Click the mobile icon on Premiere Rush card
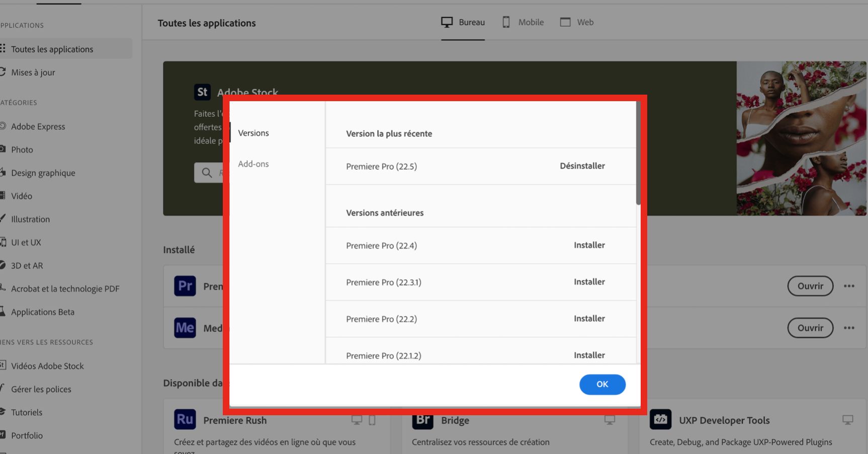This screenshot has height=454, width=868. tap(372, 420)
